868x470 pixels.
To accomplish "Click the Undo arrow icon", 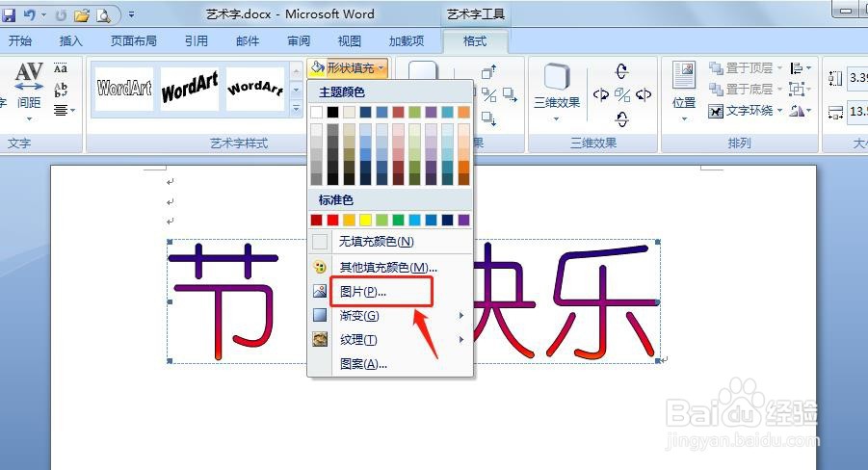I will point(30,15).
